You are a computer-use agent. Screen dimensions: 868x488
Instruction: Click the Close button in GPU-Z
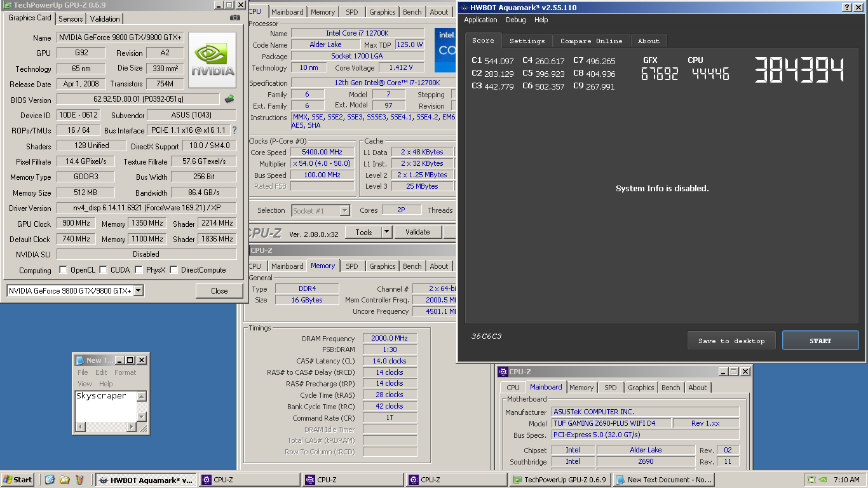219,290
